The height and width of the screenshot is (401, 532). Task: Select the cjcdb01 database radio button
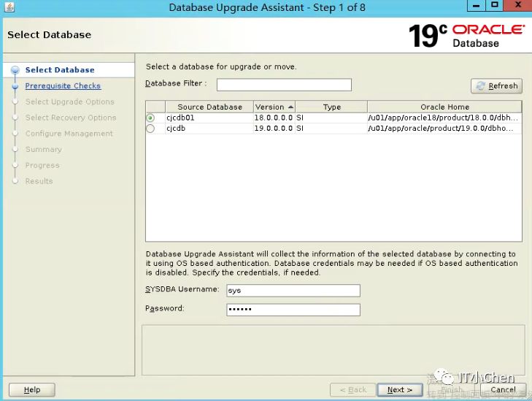[x=150, y=118]
